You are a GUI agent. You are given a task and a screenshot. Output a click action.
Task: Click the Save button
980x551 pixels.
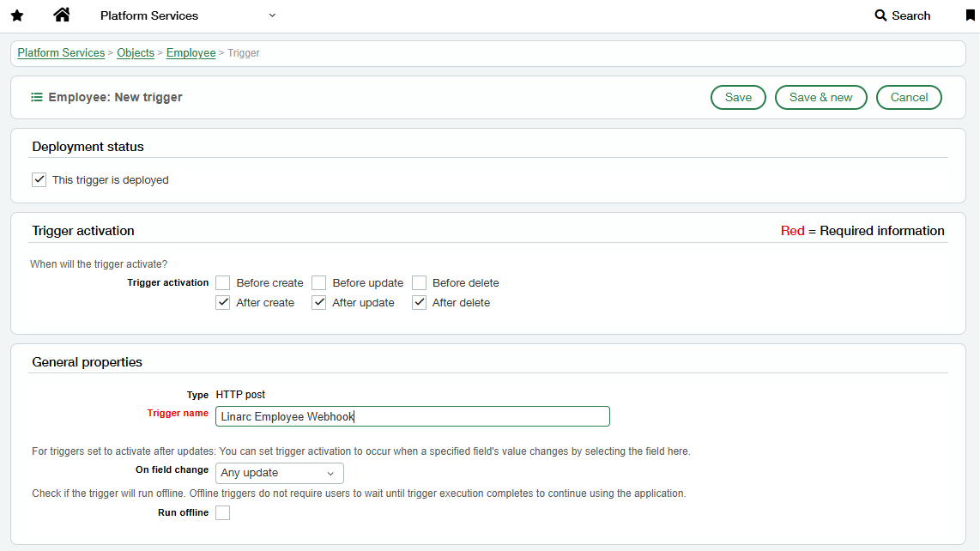click(738, 98)
